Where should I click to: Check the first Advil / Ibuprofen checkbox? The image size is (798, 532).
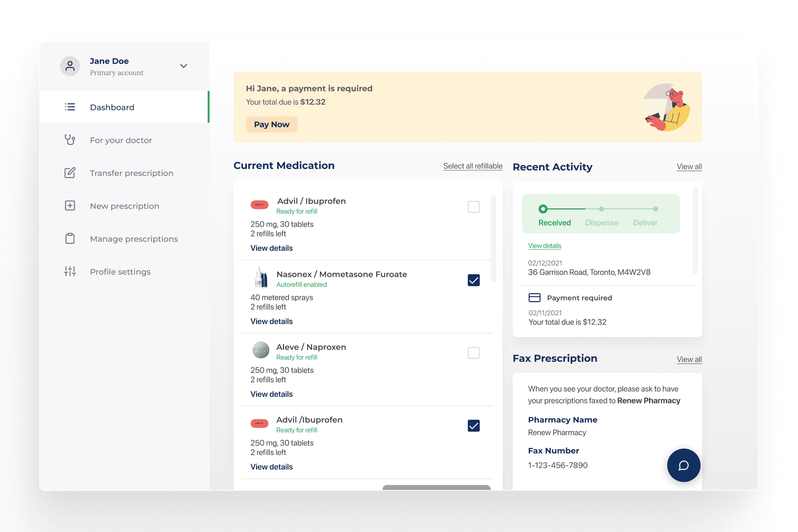[473, 207]
